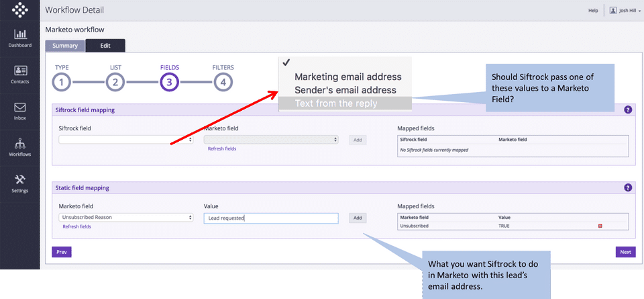Click No Siftrock fields currently mapped text

pyautogui.click(x=434, y=150)
